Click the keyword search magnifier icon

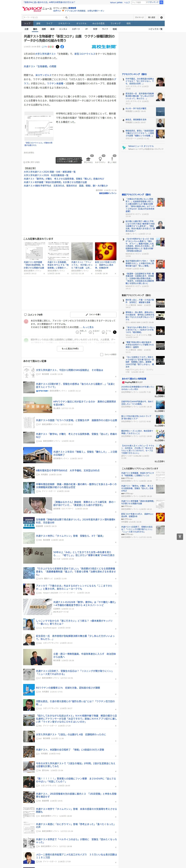(x=66, y=17)
